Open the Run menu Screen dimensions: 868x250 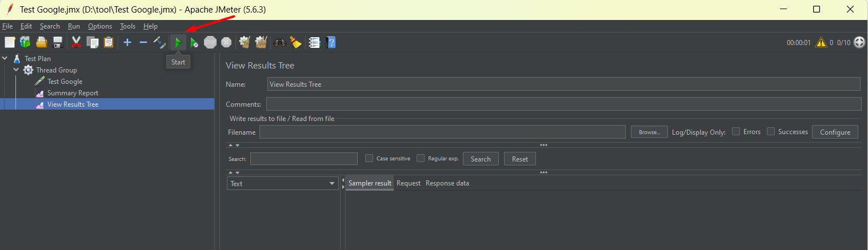click(74, 26)
